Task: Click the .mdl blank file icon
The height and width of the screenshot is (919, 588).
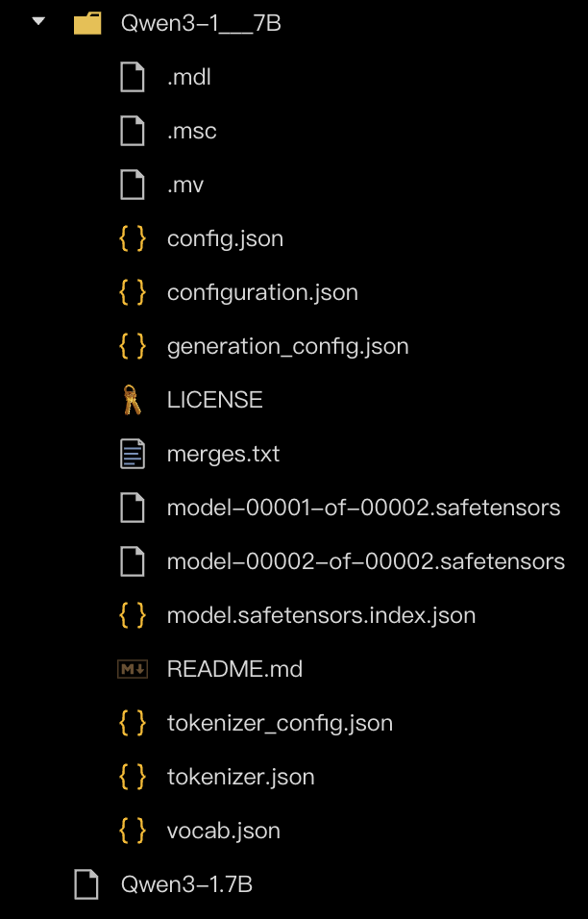Action: [x=133, y=77]
